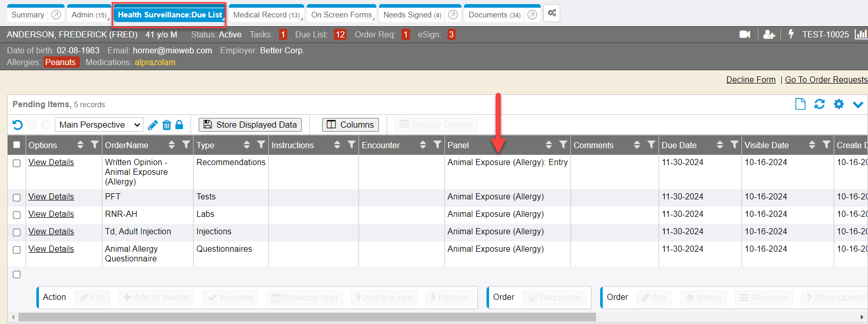Toggle the select-all checkbox in table header
868x324 pixels.
pyautogui.click(x=17, y=145)
